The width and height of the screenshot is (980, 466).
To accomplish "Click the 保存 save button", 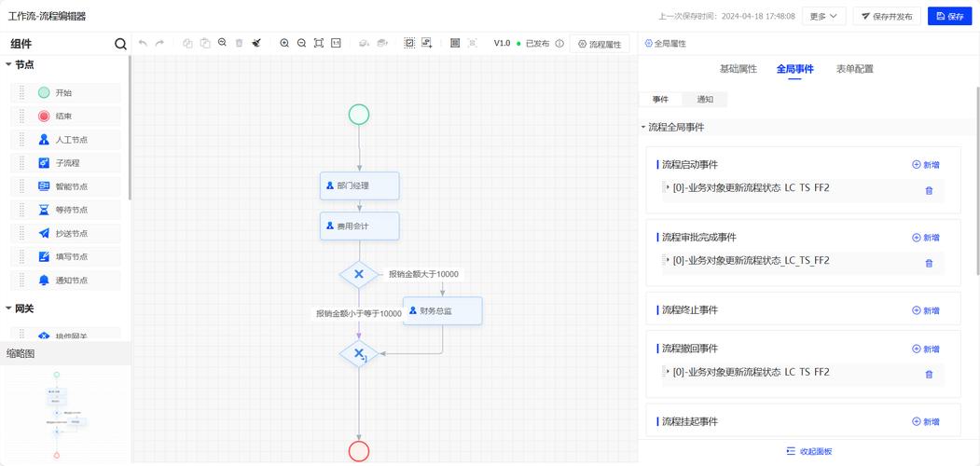I will [950, 16].
